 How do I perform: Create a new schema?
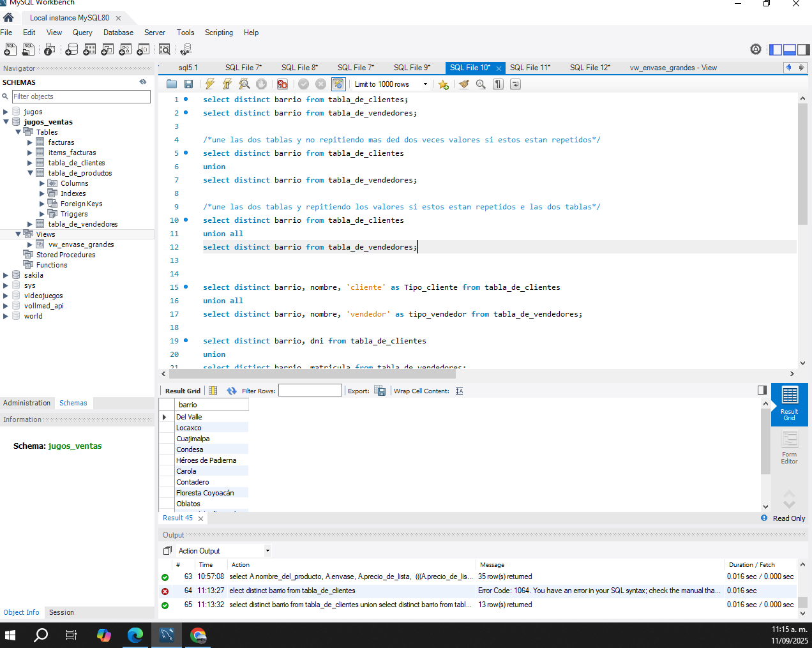point(72,49)
